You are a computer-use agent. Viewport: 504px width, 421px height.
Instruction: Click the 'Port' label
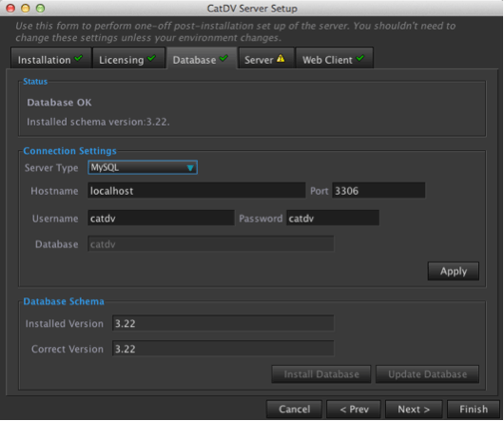click(x=320, y=191)
